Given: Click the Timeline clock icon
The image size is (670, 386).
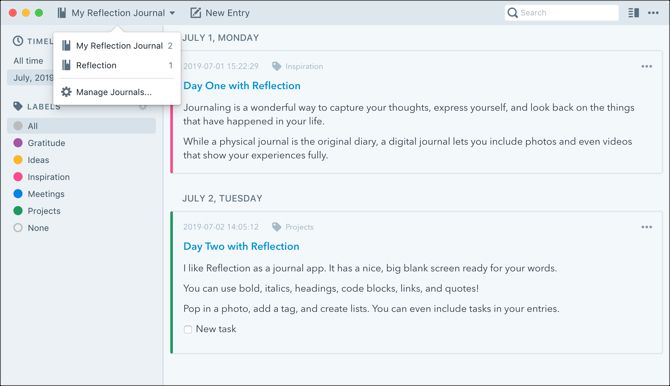Looking at the screenshot, I should pyautogui.click(x=18, y=41).
